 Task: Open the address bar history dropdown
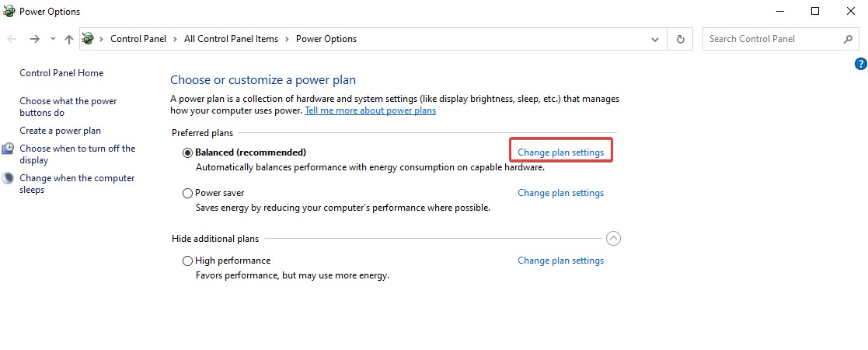pyautogui.click(x=655, y=39)
